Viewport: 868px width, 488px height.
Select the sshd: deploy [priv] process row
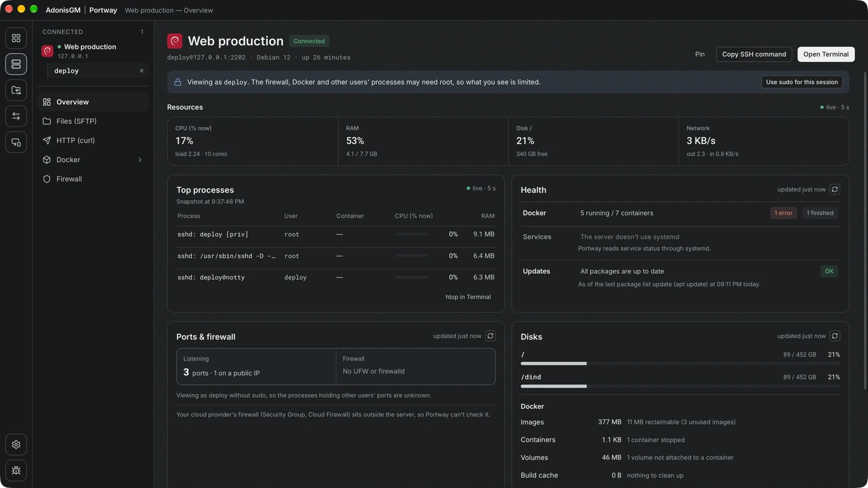[x=336, y=235]
